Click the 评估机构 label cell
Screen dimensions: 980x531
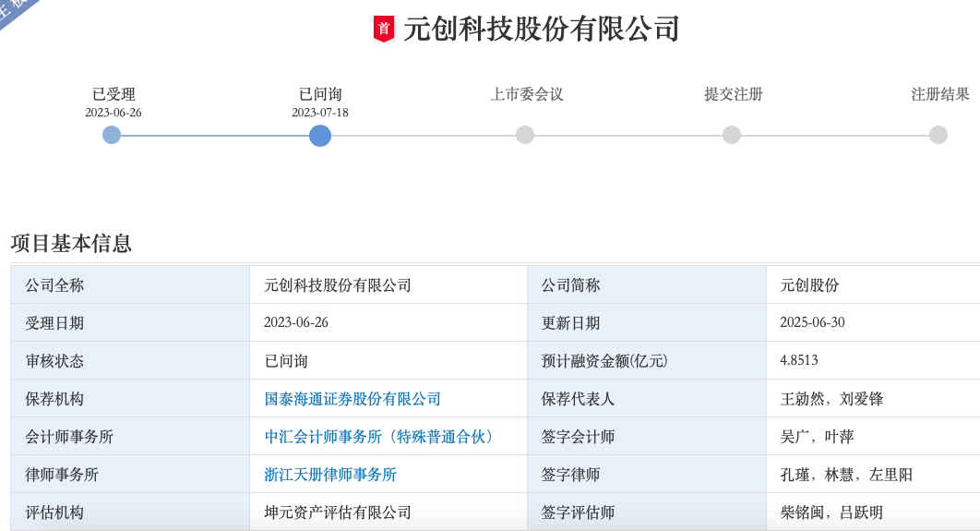point(130,513)
